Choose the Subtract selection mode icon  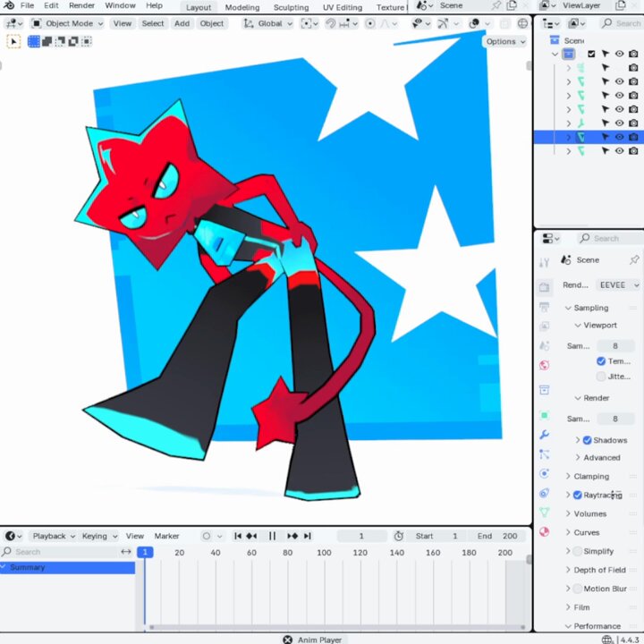click(60, 41)
